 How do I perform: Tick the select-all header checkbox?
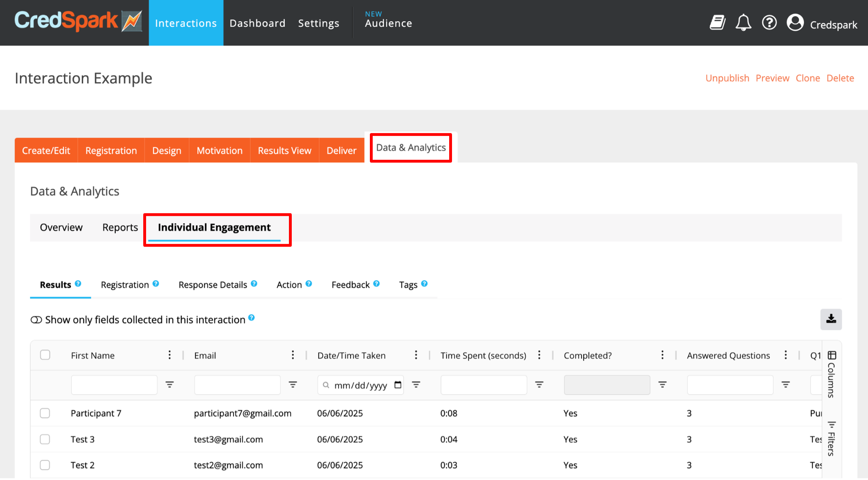(45, 355)
